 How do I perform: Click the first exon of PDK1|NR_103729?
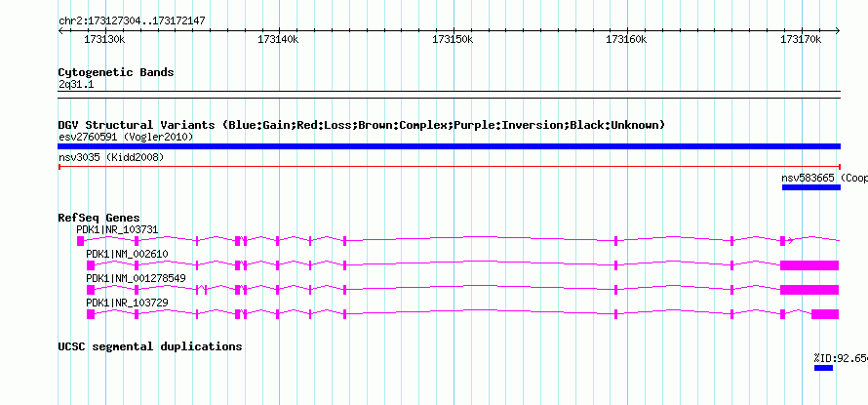pos(91,314)
